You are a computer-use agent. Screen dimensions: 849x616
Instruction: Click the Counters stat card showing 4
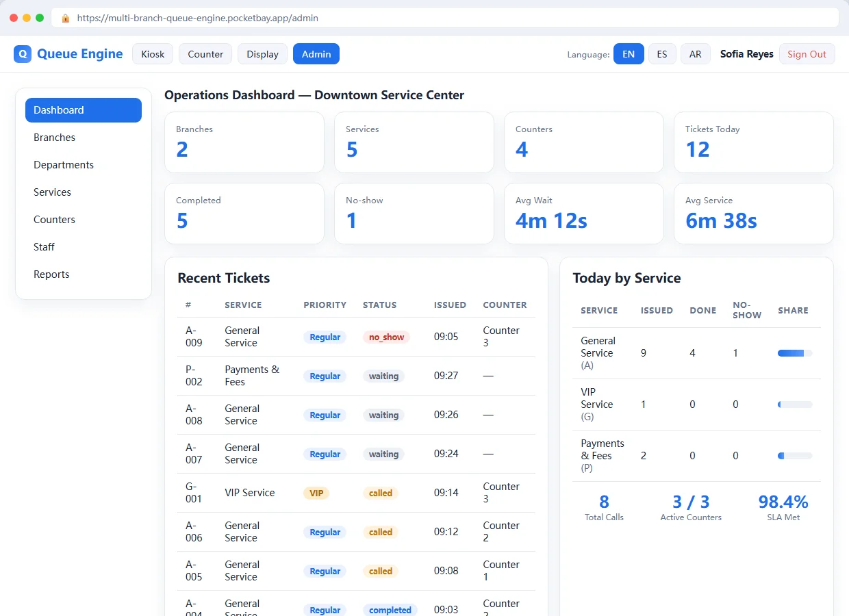click(x=584, y=142)
